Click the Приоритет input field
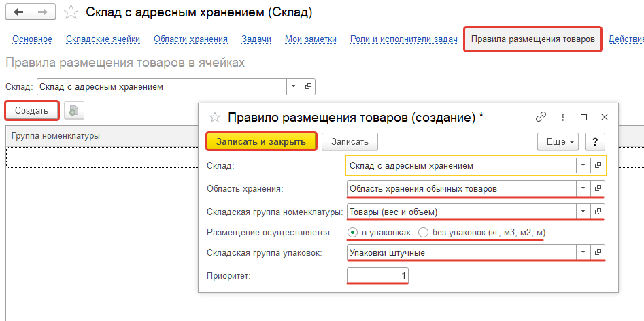 coord(377,276)
